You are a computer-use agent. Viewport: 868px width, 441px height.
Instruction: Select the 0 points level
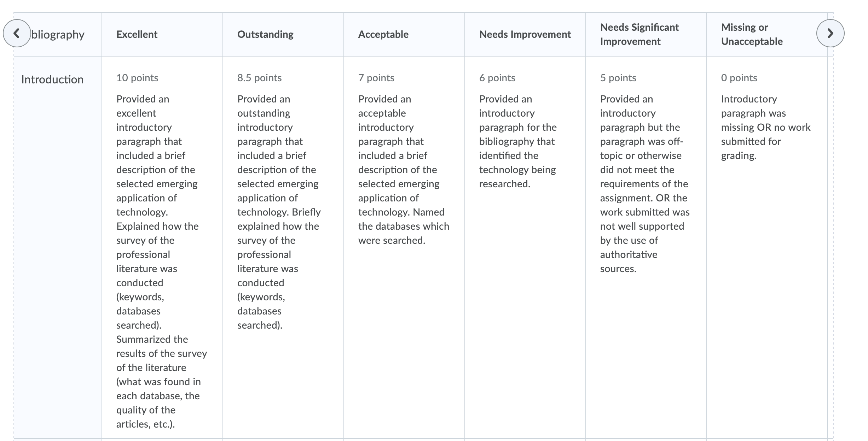(739, 78)
